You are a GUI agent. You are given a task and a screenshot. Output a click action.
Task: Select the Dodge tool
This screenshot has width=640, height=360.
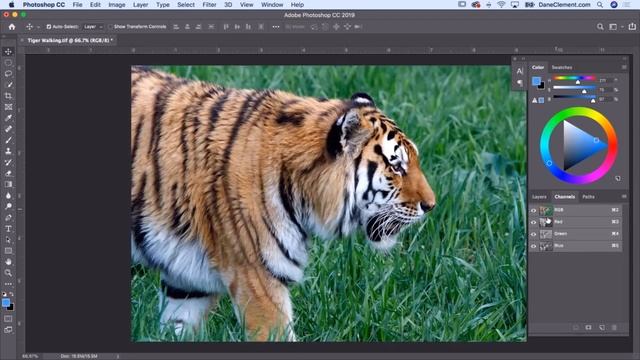[x=8, y=206]
